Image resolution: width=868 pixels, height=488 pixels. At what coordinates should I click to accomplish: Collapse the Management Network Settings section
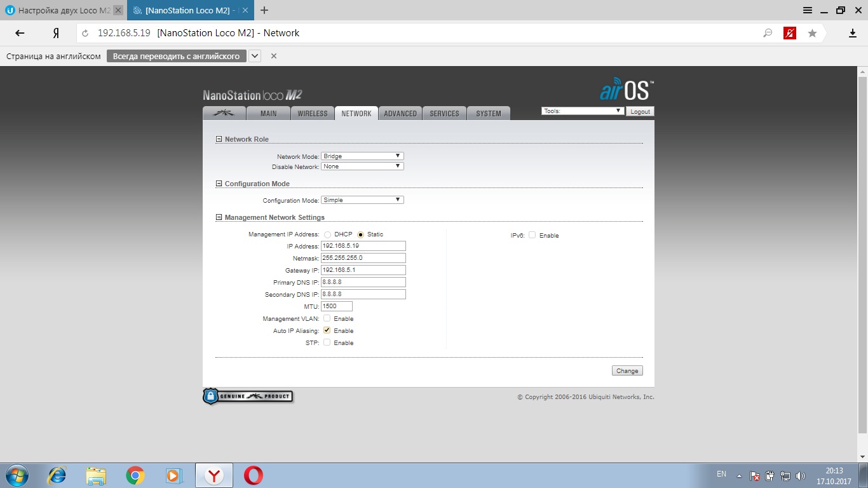(219, 217)
